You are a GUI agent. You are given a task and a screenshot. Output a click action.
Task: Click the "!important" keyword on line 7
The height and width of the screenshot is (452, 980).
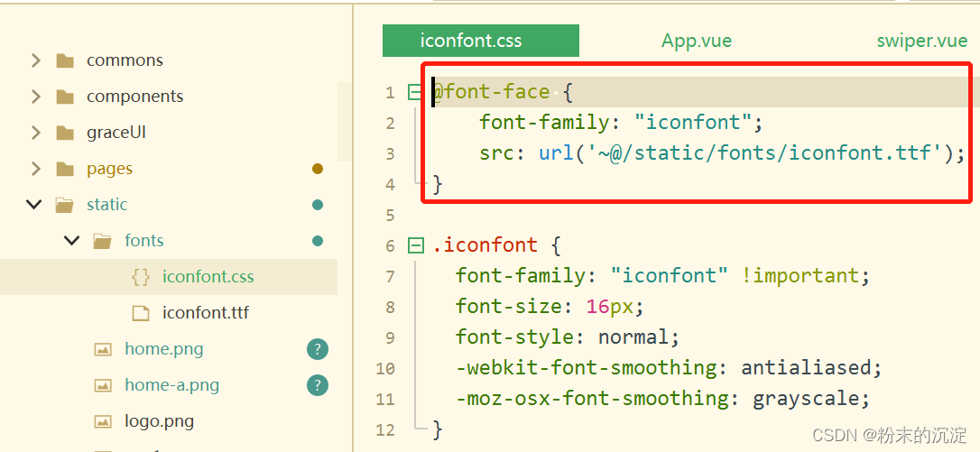click(x=800, y=276)
